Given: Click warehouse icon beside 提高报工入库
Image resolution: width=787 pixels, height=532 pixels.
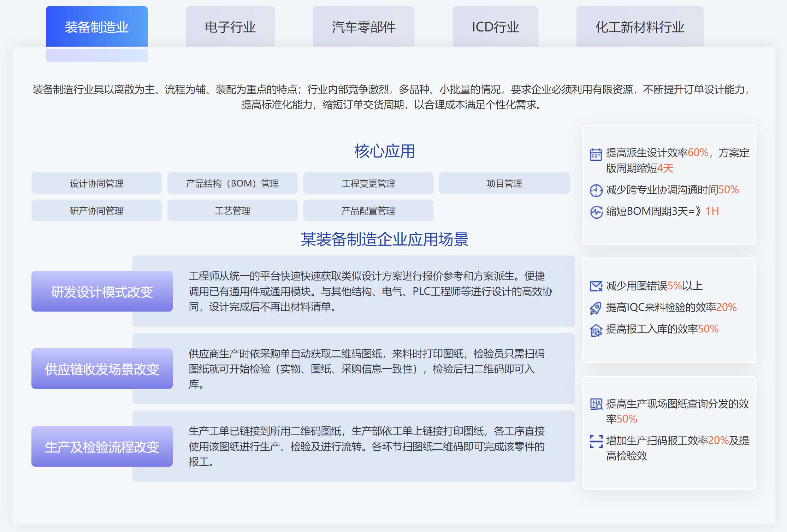Looking at the screenshot, I should pos(596,330).
